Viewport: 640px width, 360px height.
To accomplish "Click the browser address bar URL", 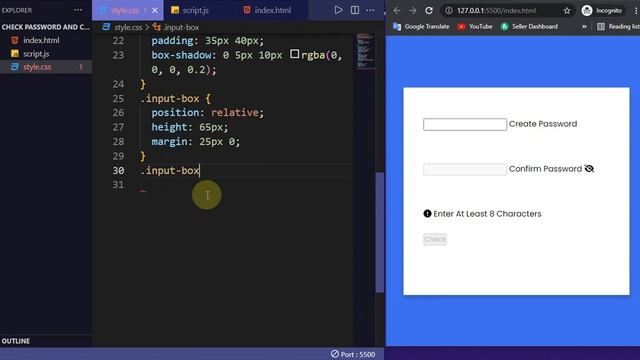I will click(x=496, y=11).
